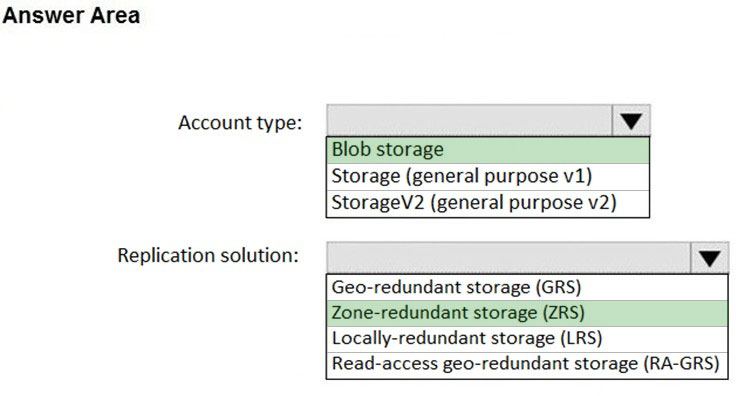Image resolution: width=738 pixels, height=396 pixels.
Task: Click the (GRS) abbreviation text
Action: click(x=558, y=287)
